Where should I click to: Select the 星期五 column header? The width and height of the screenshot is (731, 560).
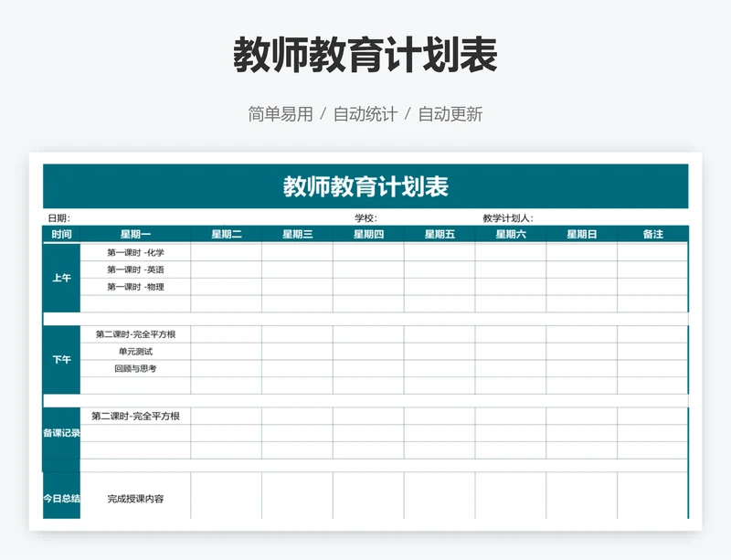point(440,234)
